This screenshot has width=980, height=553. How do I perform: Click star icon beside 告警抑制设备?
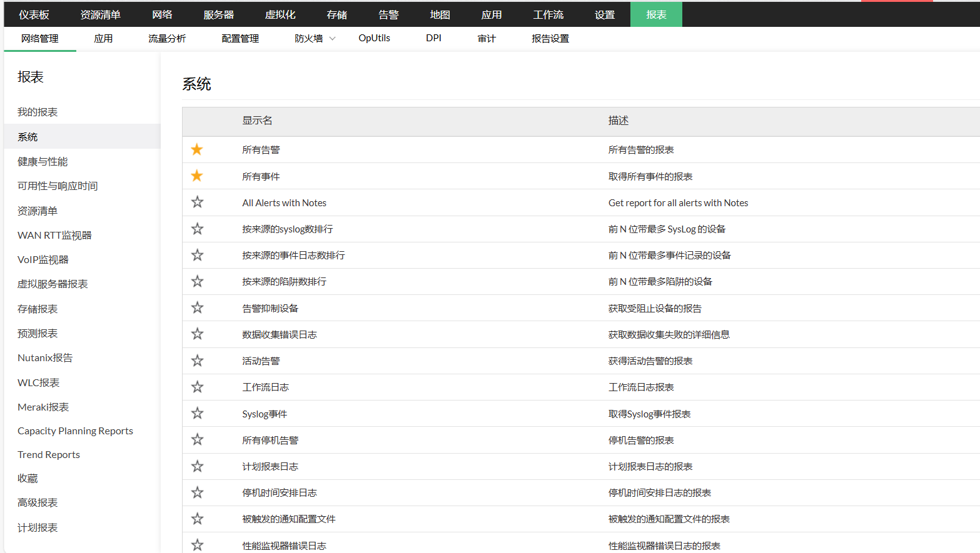click(x=197, y=307)
